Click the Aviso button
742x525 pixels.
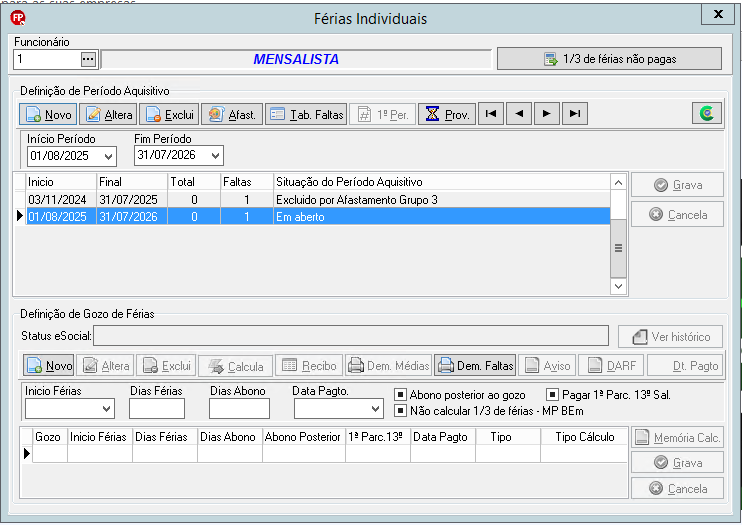pos(547,365)
